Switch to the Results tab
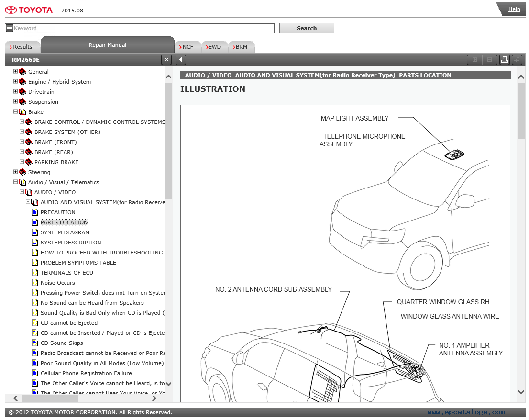 pos(22,47)
